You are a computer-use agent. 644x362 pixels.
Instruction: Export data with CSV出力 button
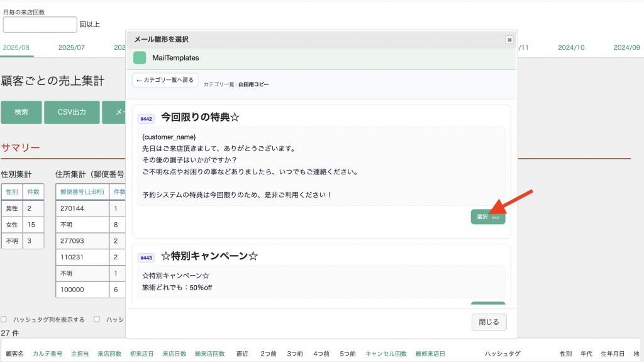[72, 112]
